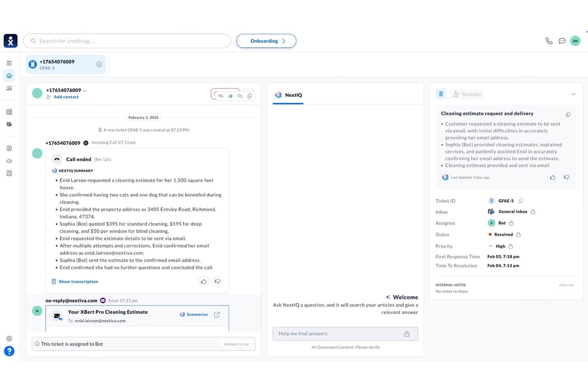The width and height of the screenshot is (588, 392).
Task: Click the NextIQ orb icon in the conversation header toolbar
Action: pyautogui.click(x=230, y=96)
